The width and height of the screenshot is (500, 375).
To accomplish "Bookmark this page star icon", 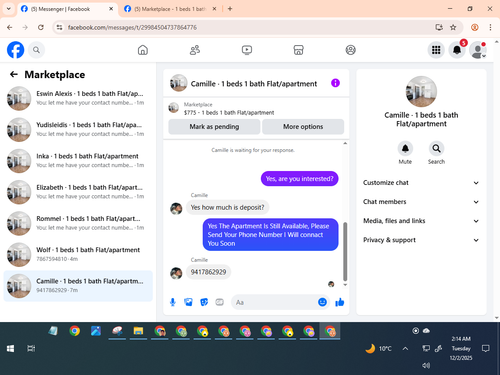I will (453, 27).
